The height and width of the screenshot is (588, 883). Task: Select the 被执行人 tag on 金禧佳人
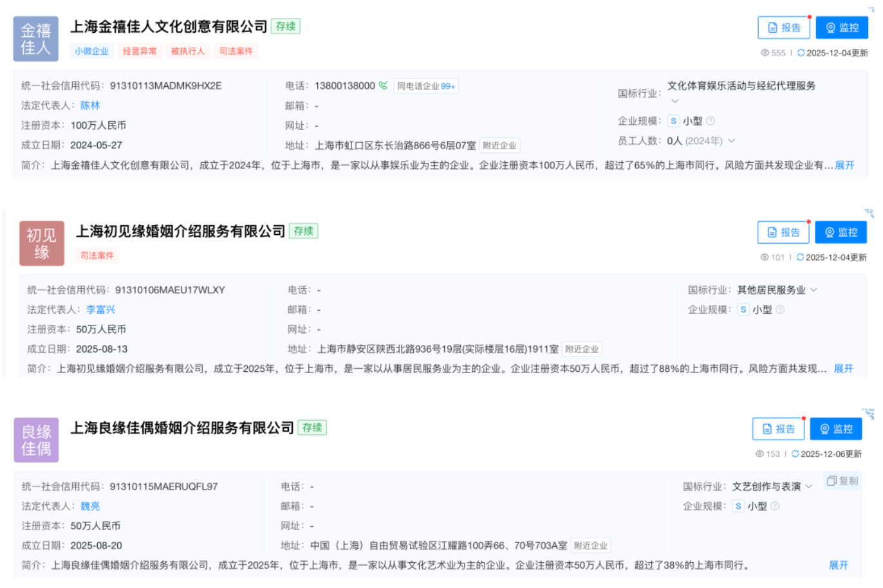187,51
